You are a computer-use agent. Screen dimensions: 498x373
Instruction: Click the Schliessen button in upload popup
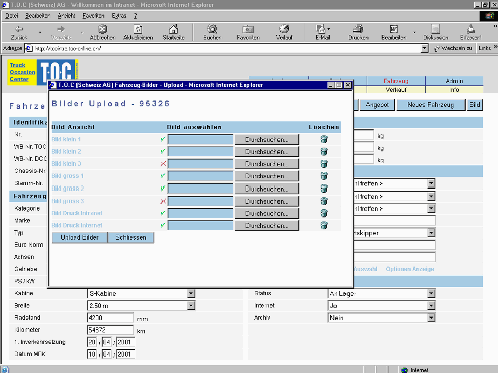click(131, 238)
